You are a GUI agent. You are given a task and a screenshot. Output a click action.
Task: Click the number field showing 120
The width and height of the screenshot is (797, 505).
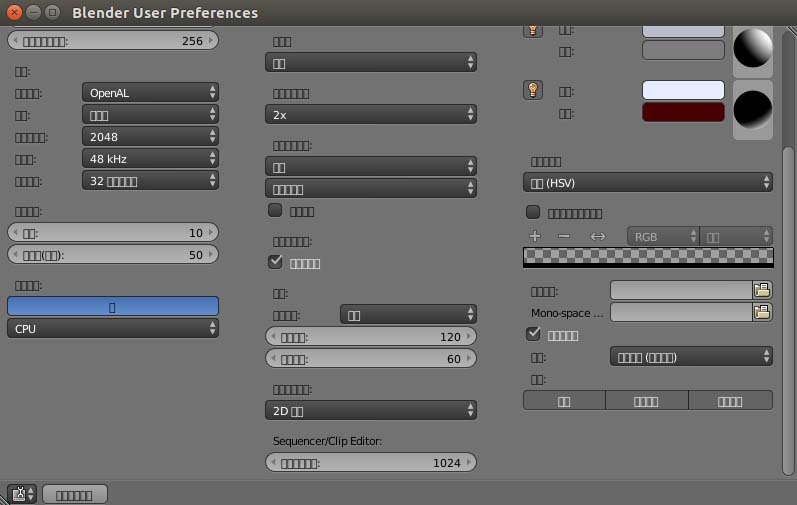[371, 336]
